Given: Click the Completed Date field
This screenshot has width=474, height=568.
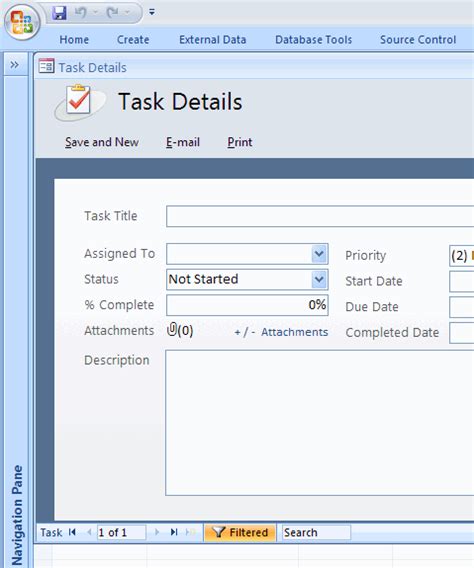Looking at the screenshot, I should (462, 333).
